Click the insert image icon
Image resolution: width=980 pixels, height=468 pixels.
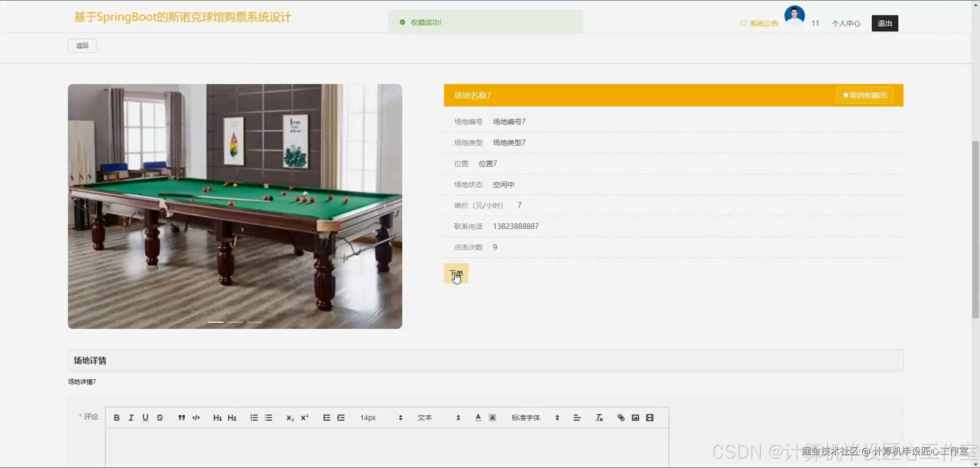tap(635, 417)
